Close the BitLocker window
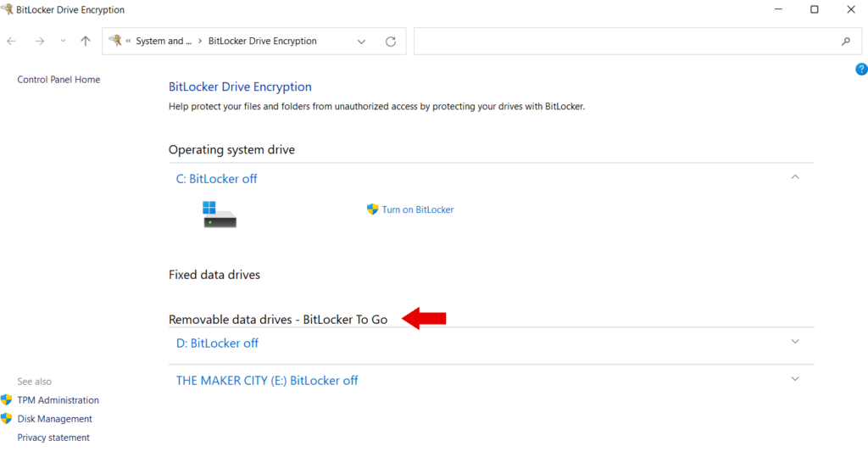Image resolution: width=868 pixels, height=452 pixels. click(851, 9)
